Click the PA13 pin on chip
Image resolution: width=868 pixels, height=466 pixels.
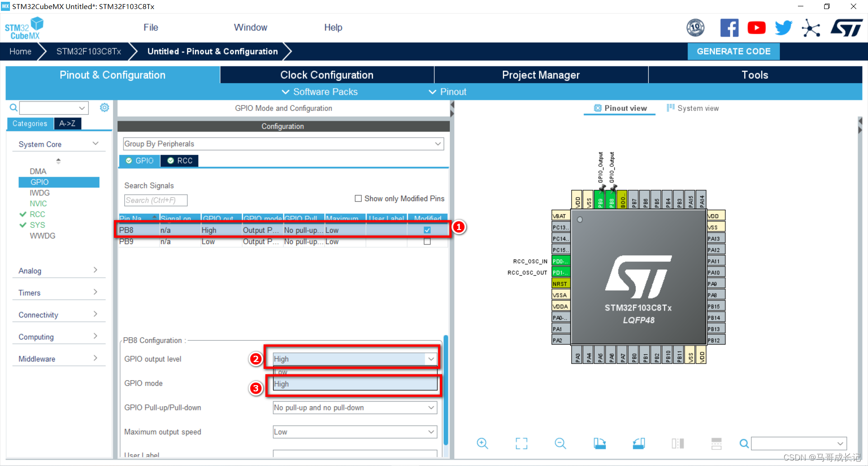[716, 239]
